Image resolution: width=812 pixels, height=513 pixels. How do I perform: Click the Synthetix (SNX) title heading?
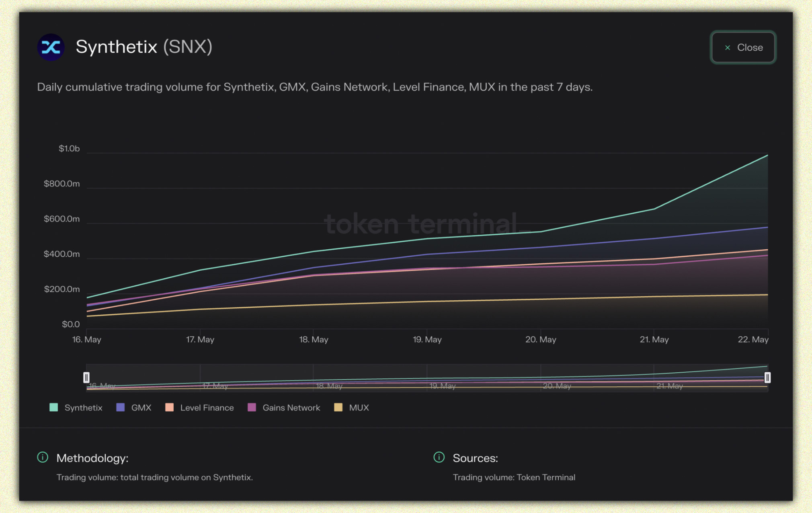(144, 47)
